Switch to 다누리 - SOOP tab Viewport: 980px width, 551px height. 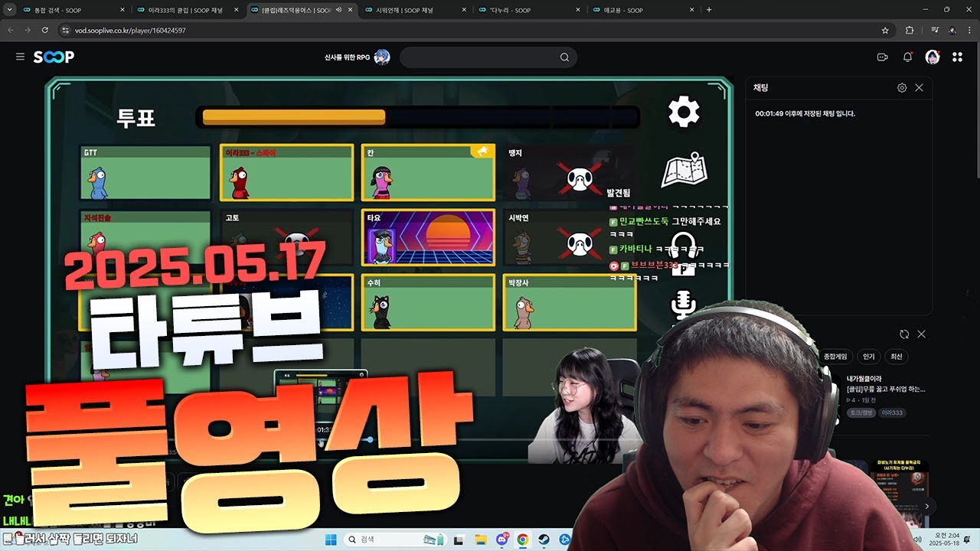529,10
